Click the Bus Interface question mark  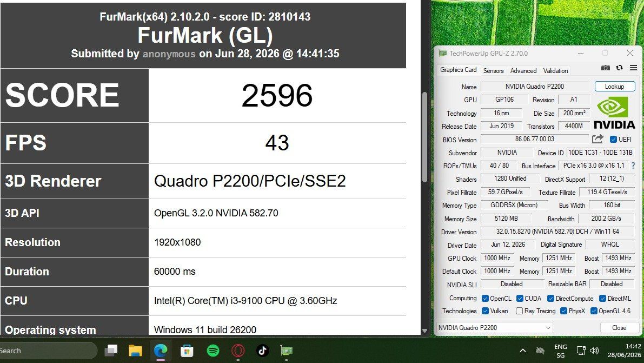(x=633, y=166)
